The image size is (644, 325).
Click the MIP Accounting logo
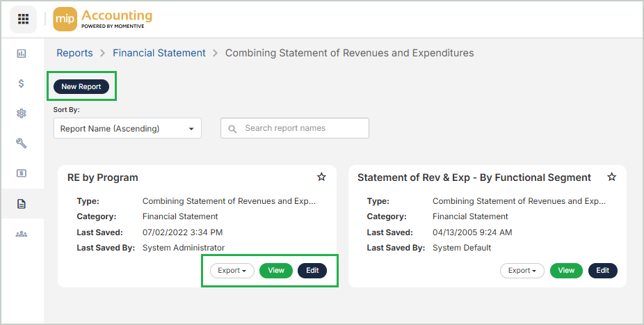102,19
